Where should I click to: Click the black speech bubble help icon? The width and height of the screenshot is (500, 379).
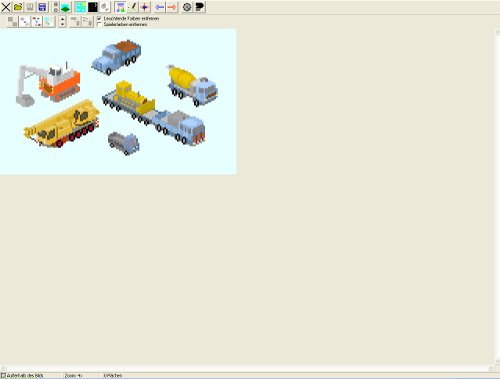click(x=199, y=7)
